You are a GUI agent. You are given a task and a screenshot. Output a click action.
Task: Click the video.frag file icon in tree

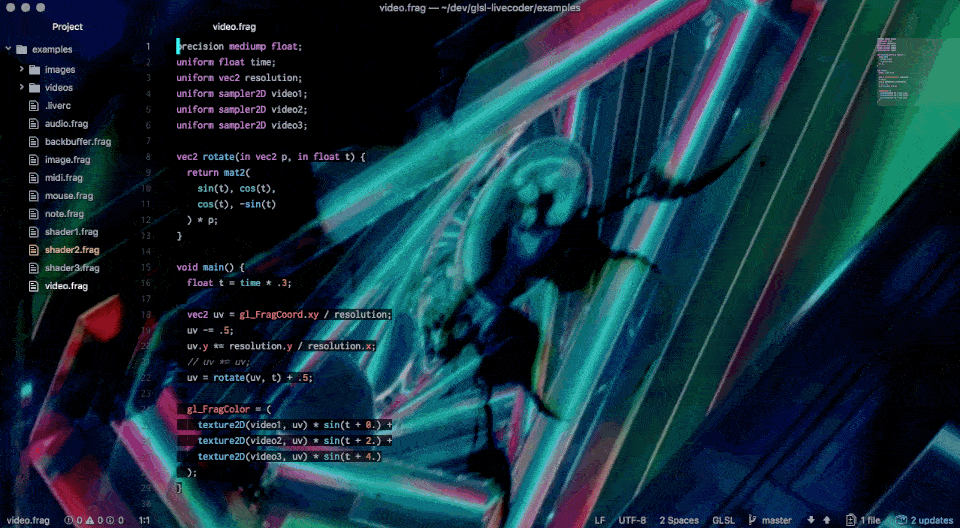[34, 286]
